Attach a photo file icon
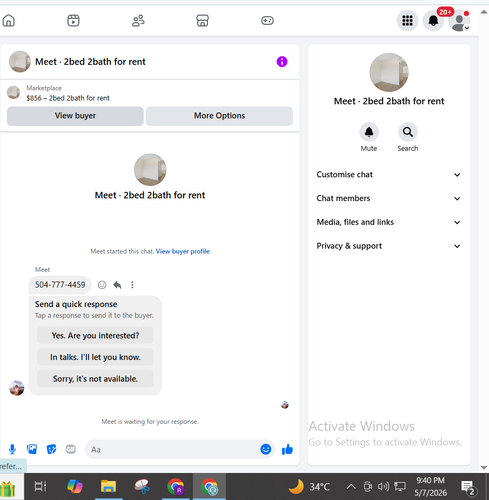The width and height of the screenshot is (489, 500). click(x=32, y=449)
